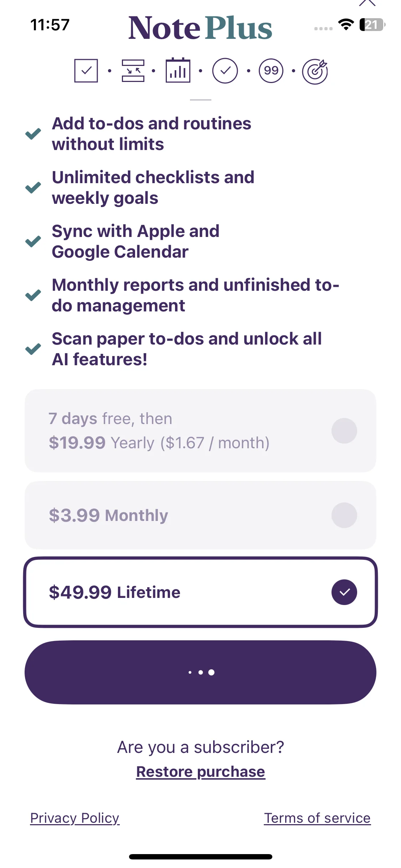Screen dimensions: 401x868
Task: Close the Note Plus paywall screen
Action: [367, 3]
